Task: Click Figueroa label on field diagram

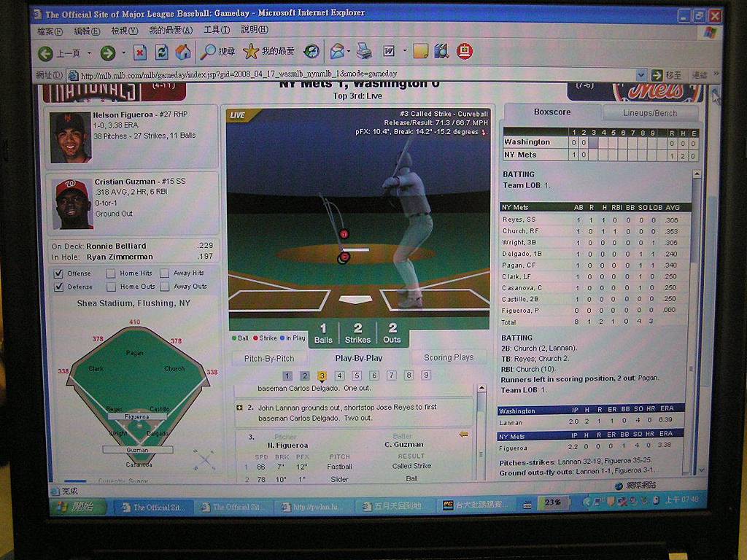Action: pyautogui.click(x=137, y=416)
